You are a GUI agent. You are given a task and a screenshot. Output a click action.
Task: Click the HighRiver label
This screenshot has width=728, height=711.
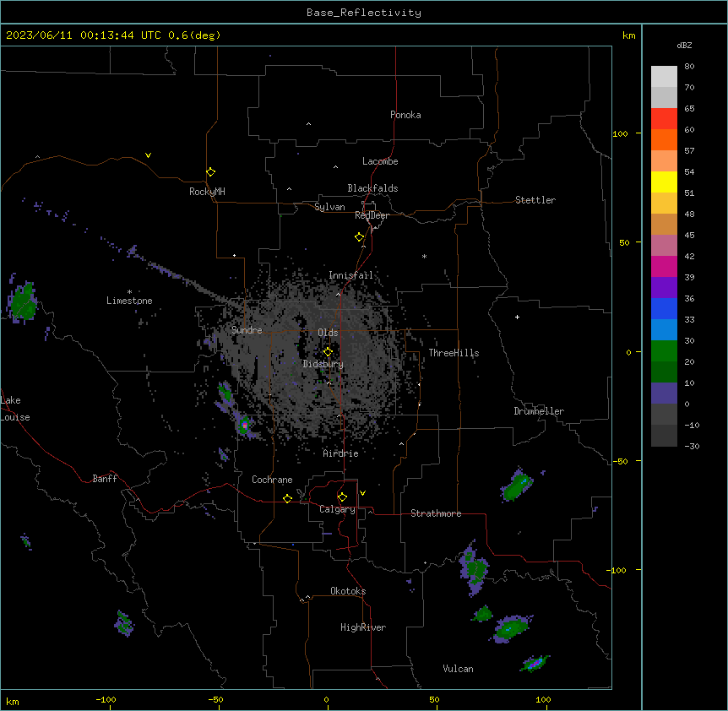pos(363,627)
